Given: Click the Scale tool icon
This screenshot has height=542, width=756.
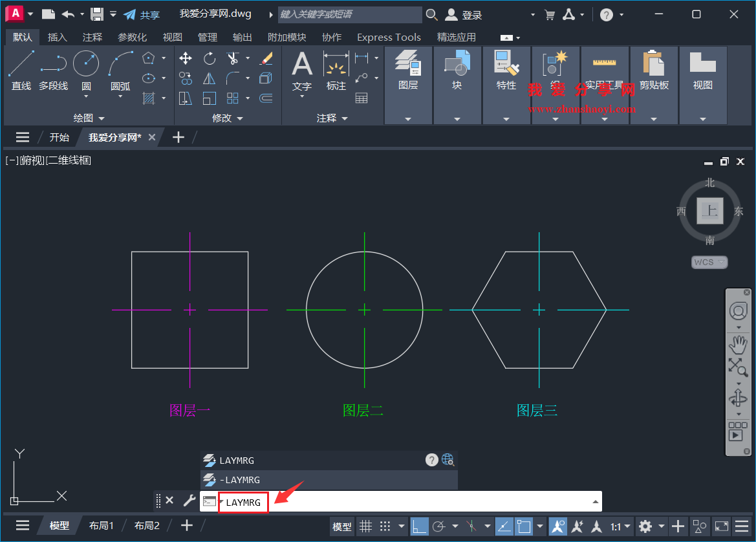Looking at the screenshot, I should point(210,98).
